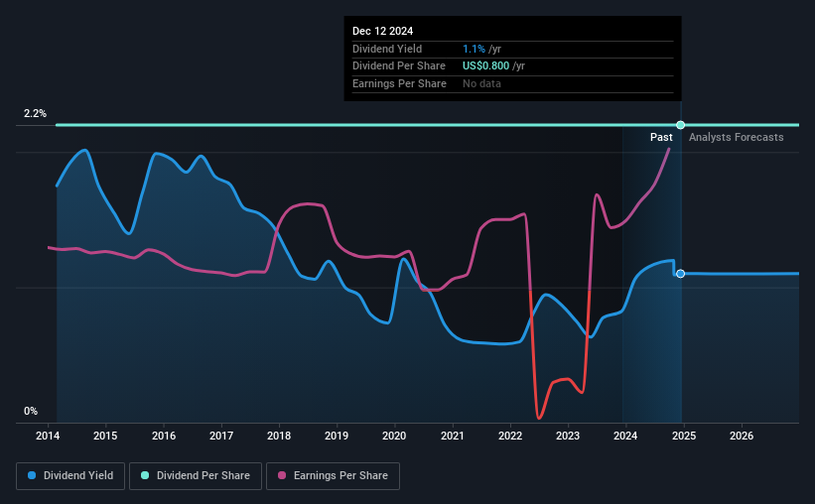Select the Dividend Per Share data point marker
This screenshot has height=504, width=815.
tap(680, 125)
